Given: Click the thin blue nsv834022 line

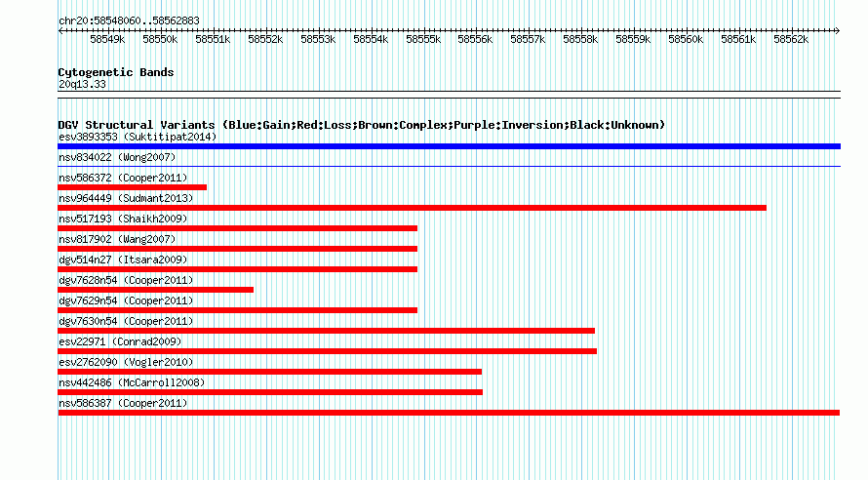Looking at the screenshot, I should (x=449, y=166).
